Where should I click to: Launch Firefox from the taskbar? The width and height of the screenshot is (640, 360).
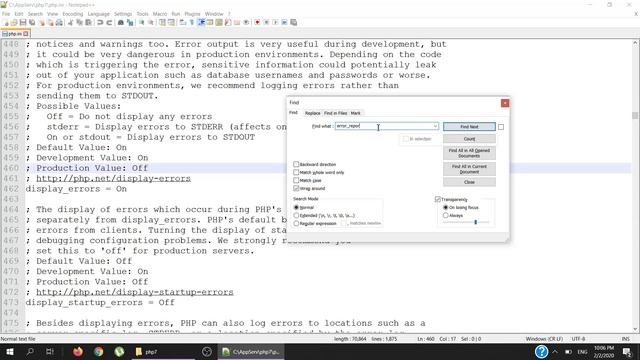pyautogui.click(x=78, y=351)
